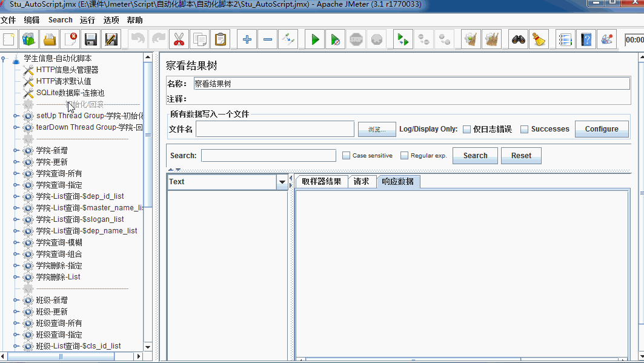Expand the 学院-更新 tree node
This screenshot has height=363, width=644.
[16, 162]
